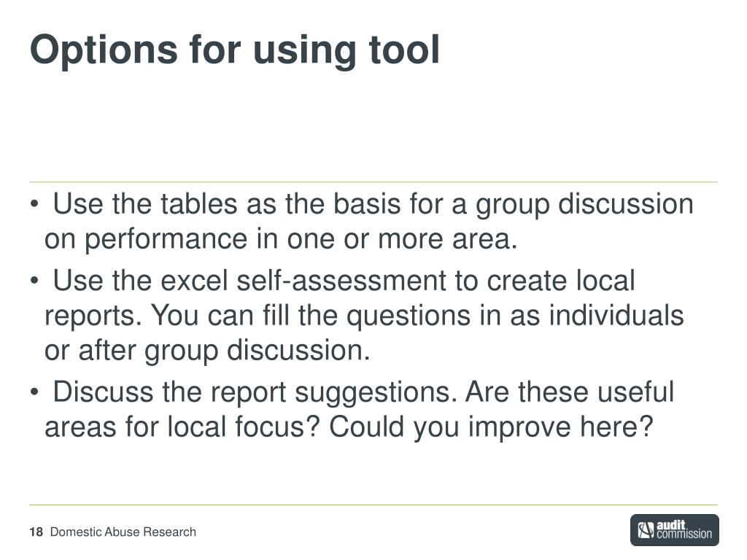Click the third bullet point marker
The width and height of the screenshot is (747, 560).
pyautogui.click(x=34, y=393)
